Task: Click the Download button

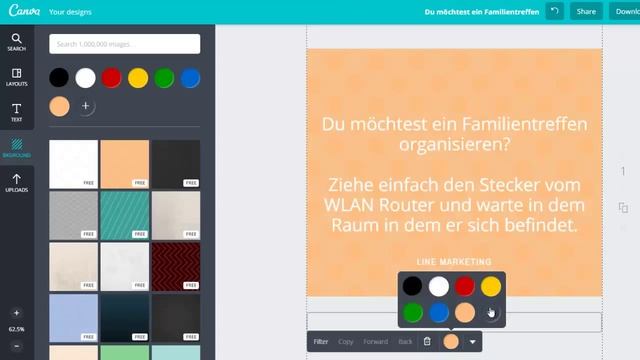Action: pos(625,11)
